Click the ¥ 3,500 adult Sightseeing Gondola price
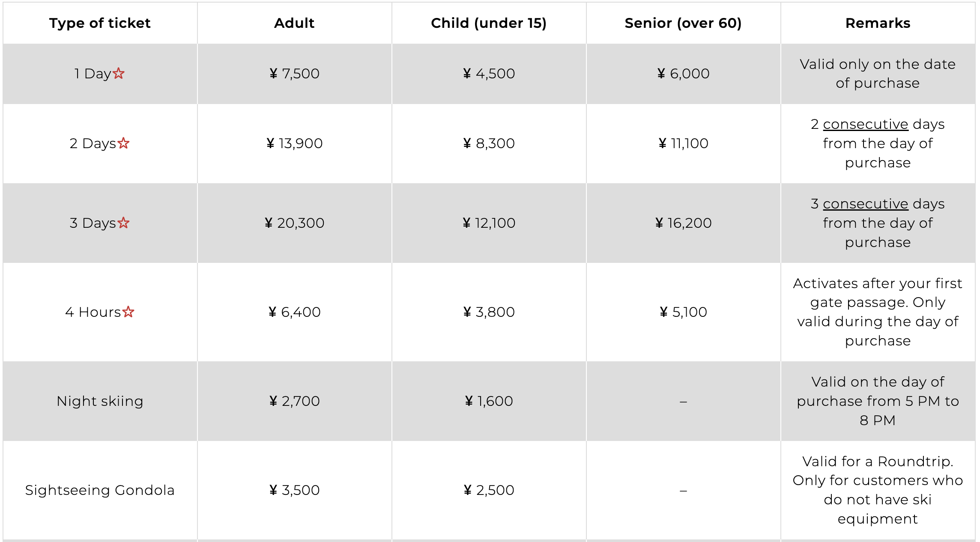Viewport: 980px width, 542px height. 295,490
